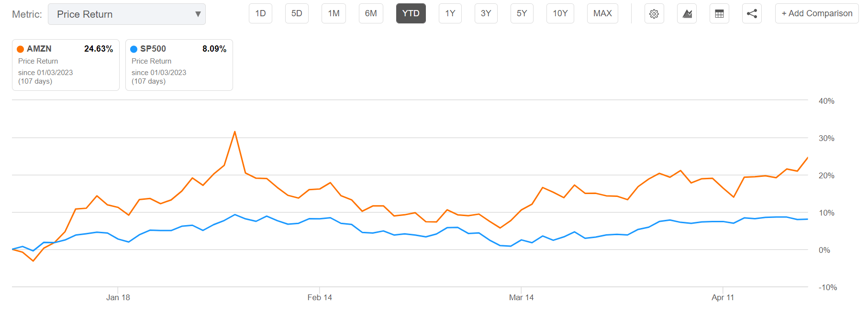Open the chart settings gear

click(654, 13)
